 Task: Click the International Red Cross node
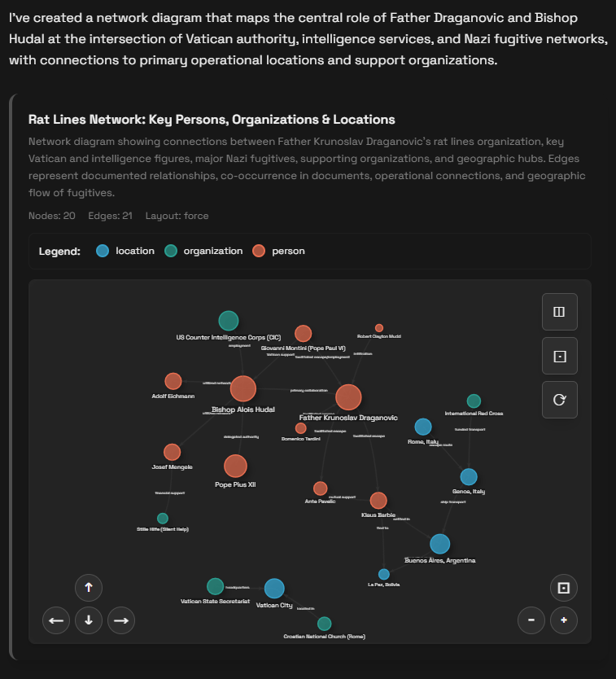[473, 401]
